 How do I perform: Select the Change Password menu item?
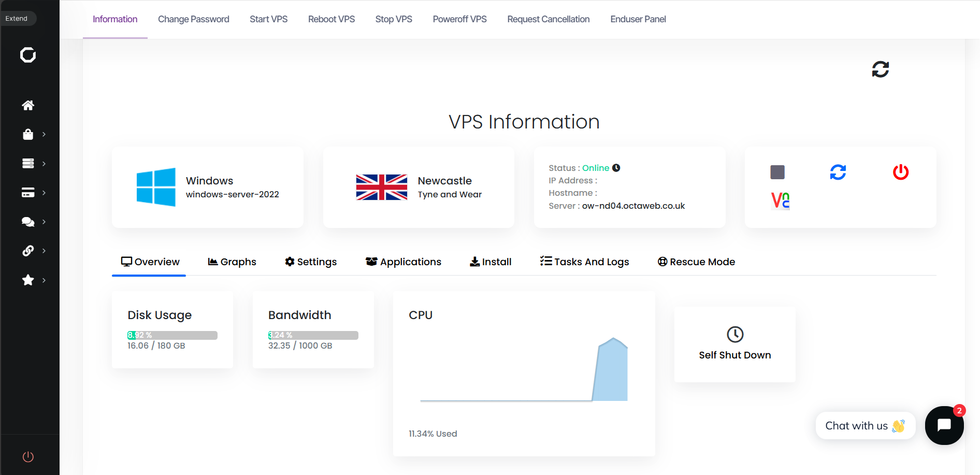tap(193, 19)
